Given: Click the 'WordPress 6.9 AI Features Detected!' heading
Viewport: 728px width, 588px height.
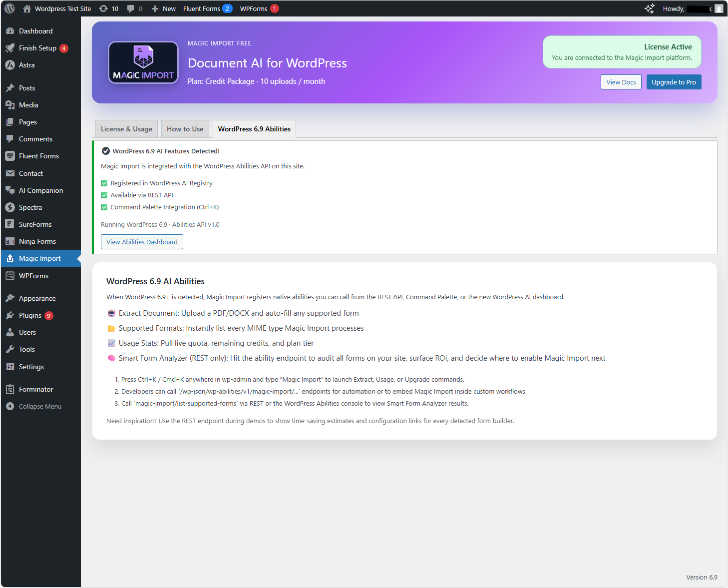Looking at the screenshot, I should coord(166,151).
